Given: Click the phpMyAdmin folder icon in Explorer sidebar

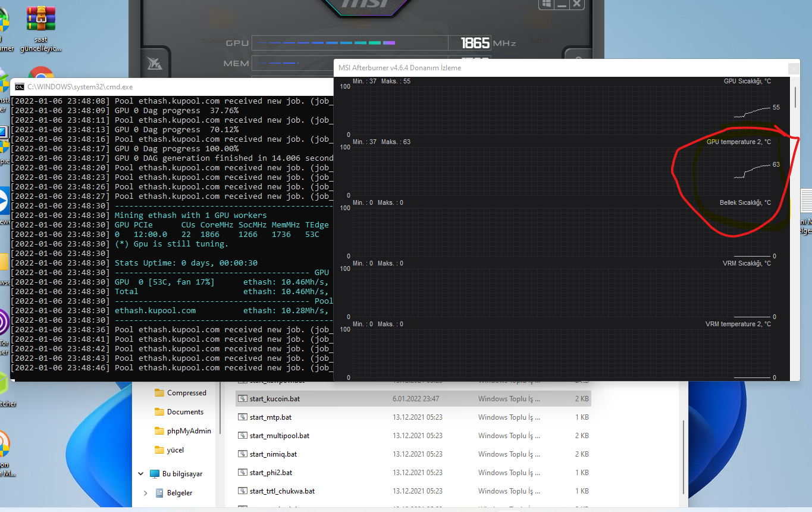Looking at the screenshot, I should [159, 431].
